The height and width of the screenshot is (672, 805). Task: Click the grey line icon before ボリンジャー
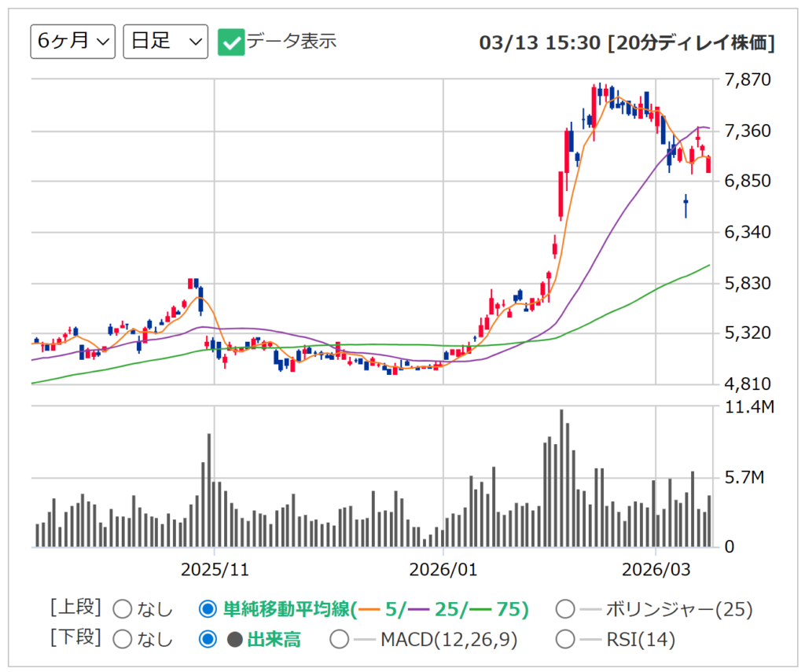coord(590,609)
